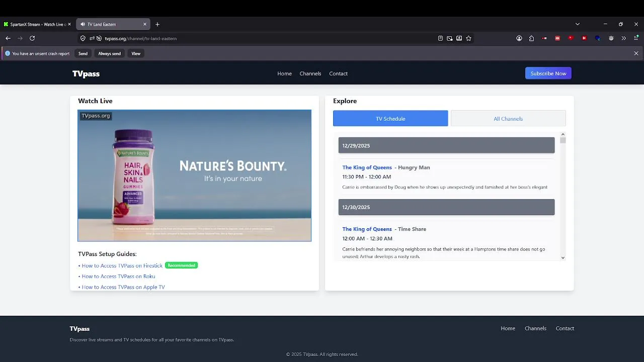The width and height of the screenshot is (644, 362).
Task: Click footer Home link
Action: [508, 328]
